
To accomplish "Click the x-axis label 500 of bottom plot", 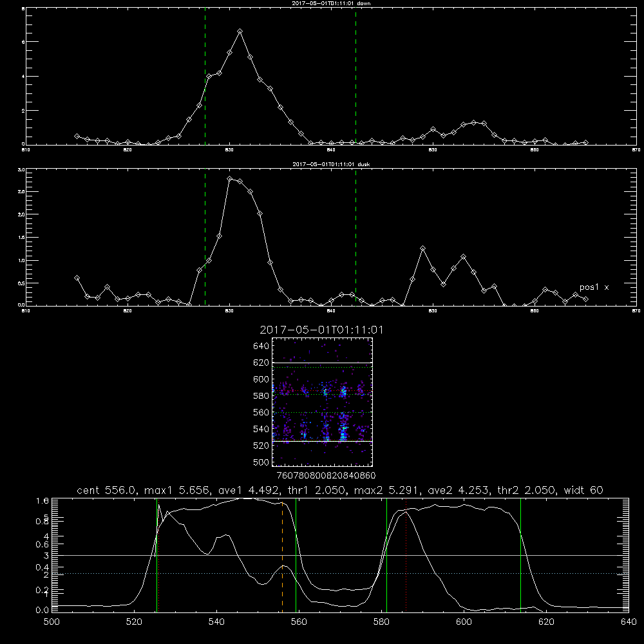I will (52, 622).
